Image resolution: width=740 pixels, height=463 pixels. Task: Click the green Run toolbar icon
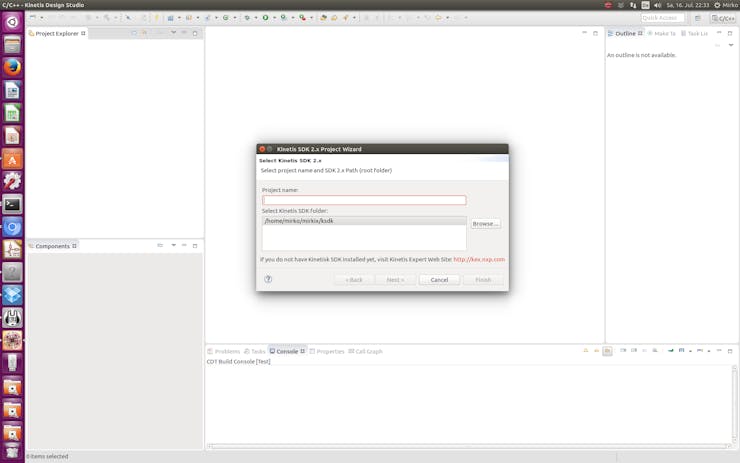click(265, 17)
